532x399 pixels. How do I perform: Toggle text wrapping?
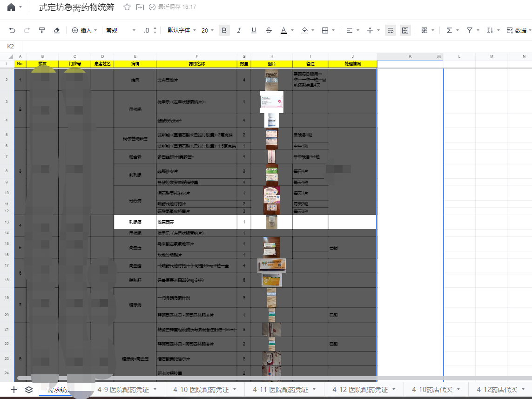pos(391,31)
